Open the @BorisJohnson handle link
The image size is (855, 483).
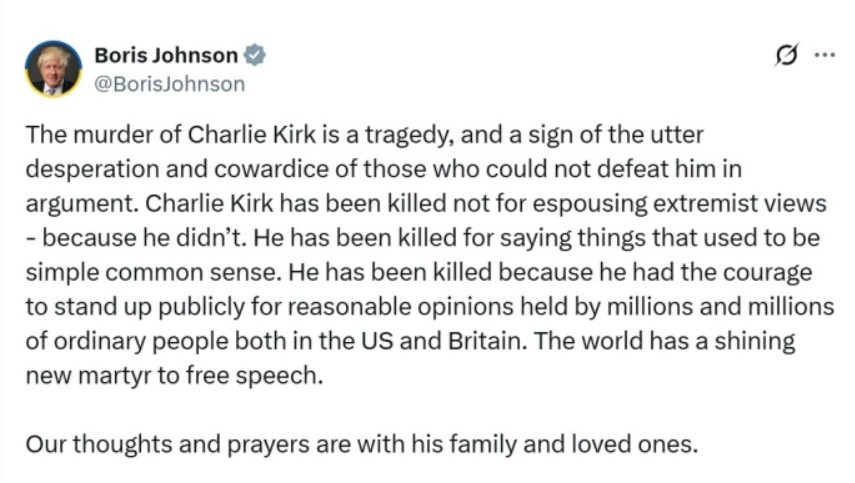click(x=170, y=84)
